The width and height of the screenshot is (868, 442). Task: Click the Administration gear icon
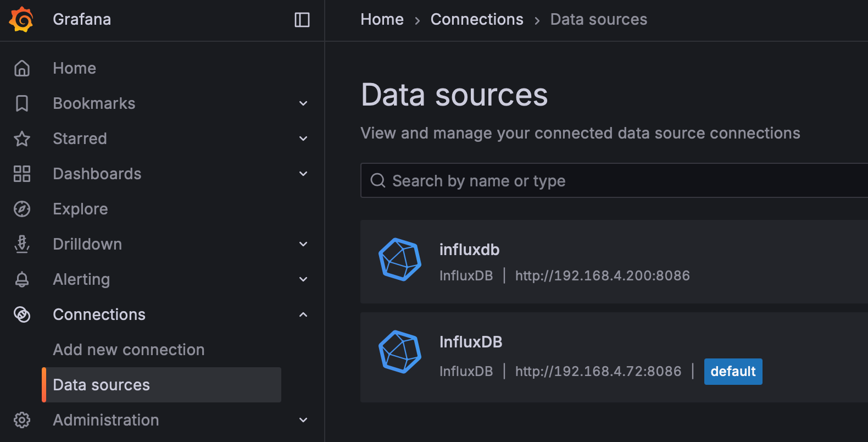22,420
